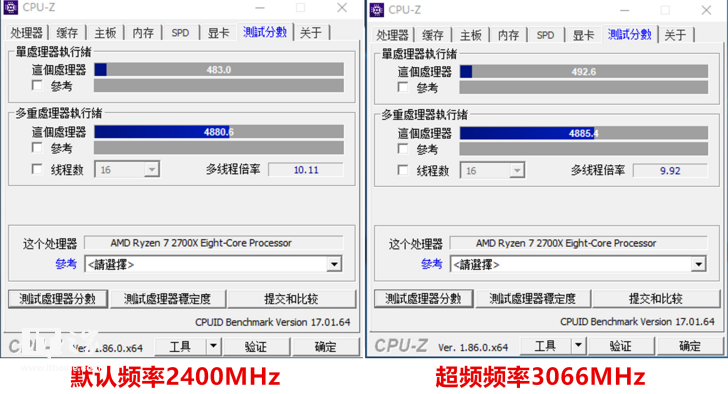Open 测試分數 tab in left window
The width and height of the screenshot is (728, 394).
coord(265,32)
